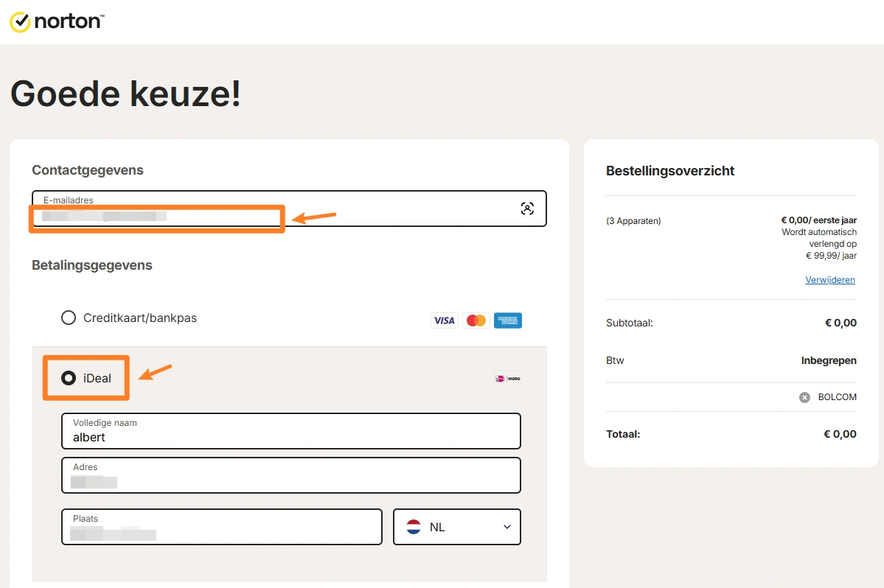Click the Norton checkmark logo
The image size is (884, 588).
[20, 22]
